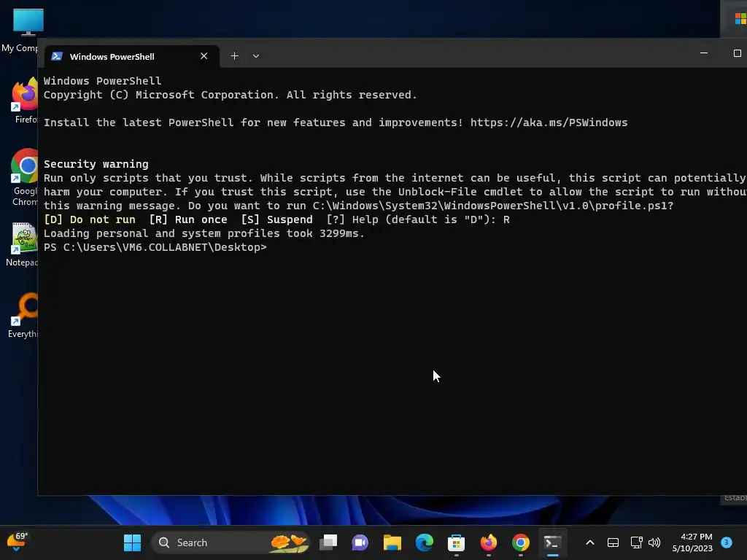This screenshot has height=560, width=747.
Task: Close the Windows PowerShell tab
Action: 204,56
